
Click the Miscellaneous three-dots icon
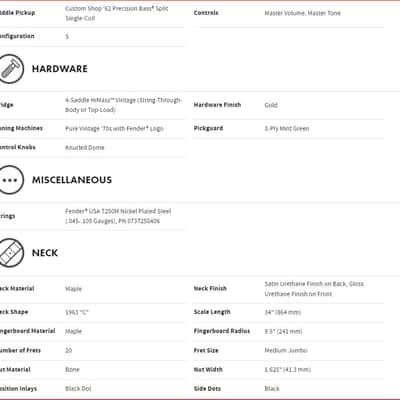pyautogui.click(x=11, y=180)
